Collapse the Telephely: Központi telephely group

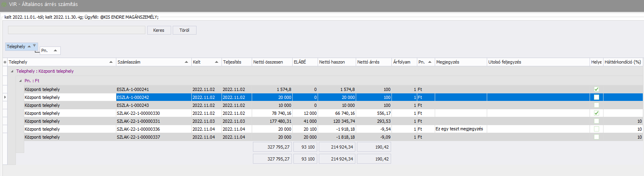(12, 72)
